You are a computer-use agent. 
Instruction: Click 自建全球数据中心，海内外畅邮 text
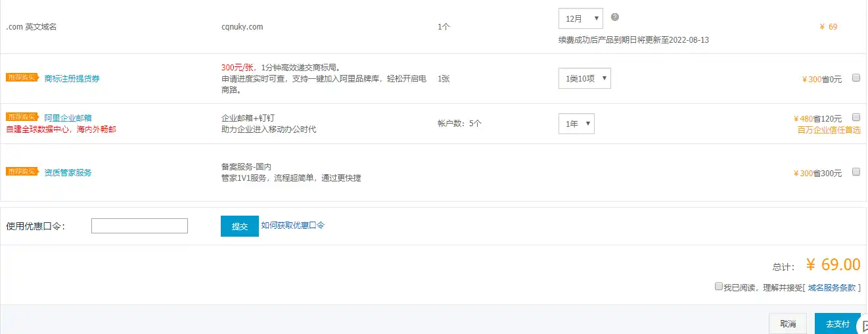point(61,130)
